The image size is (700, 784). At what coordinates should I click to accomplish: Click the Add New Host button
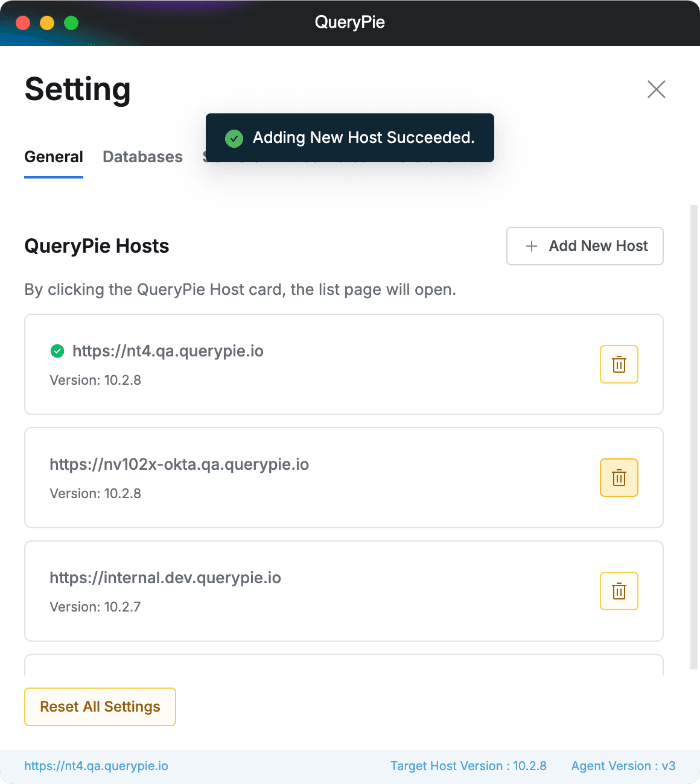[584, 246]
